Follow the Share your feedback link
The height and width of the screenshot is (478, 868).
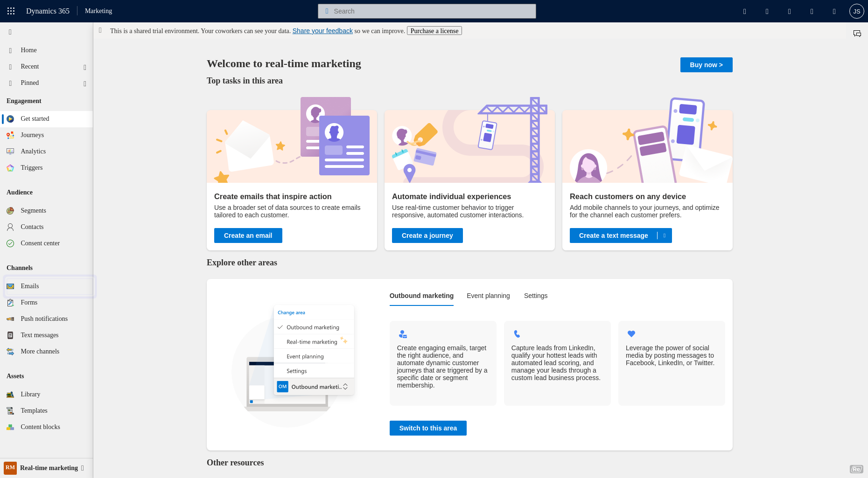coord(322,31)
